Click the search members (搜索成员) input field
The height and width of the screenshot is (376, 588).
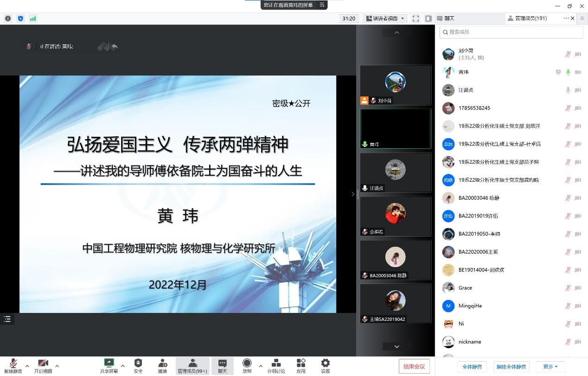tap(511, 32)
